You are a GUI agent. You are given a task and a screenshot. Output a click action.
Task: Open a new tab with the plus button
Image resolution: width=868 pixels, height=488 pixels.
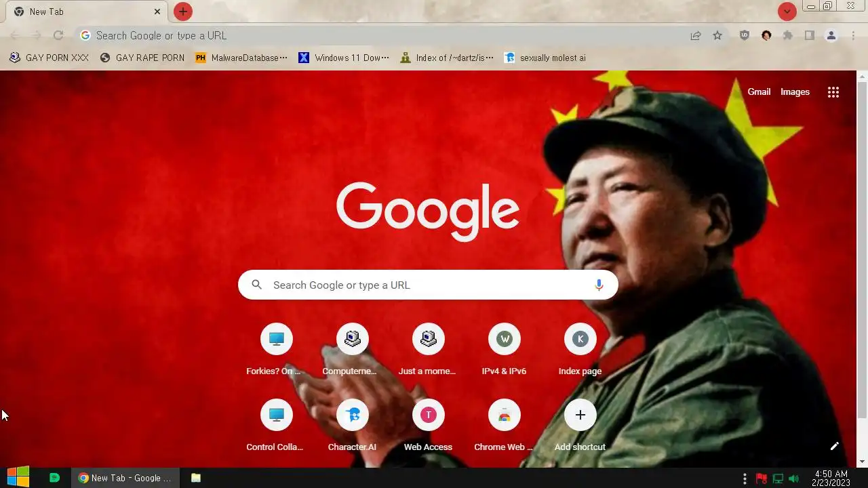coord(183,12)
